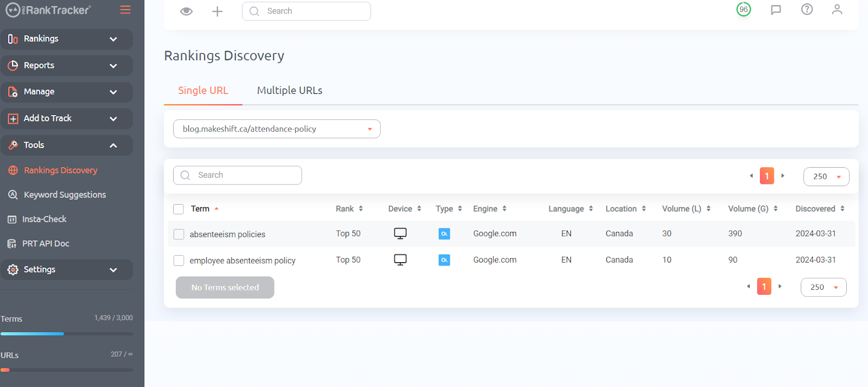This screenshot has height=387, width=868.
Task: Expand the Add to Track menu
Action: point(67,119)
